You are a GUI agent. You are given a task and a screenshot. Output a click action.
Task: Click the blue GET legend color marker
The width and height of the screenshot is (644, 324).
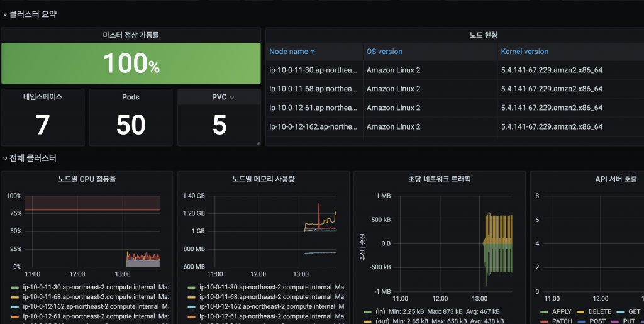coord(620,311)
